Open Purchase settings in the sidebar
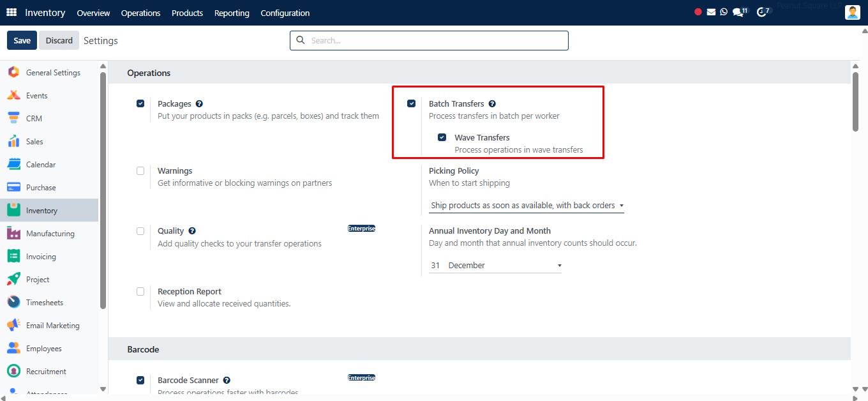The height and width of the screenshot is (401, 868). click(x=49, y=188)
